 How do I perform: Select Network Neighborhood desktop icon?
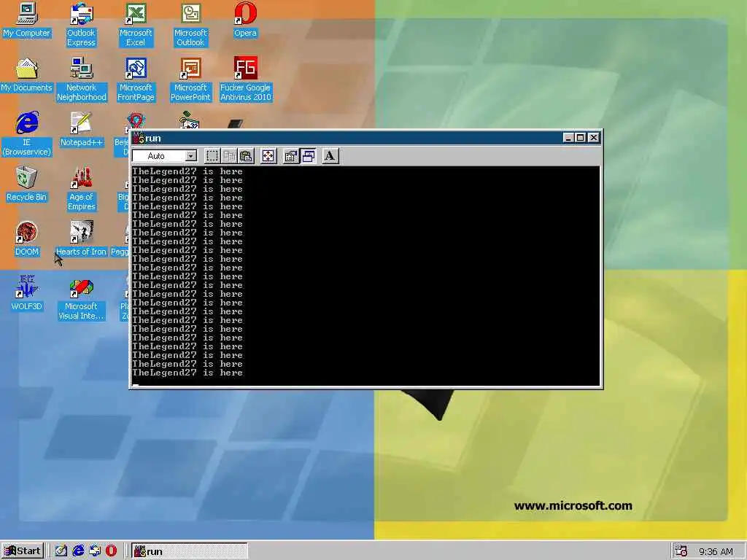click(x=82, y=79)
